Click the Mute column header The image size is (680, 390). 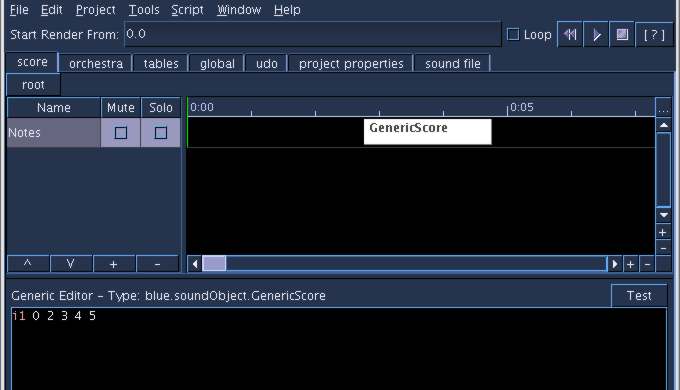point(121,108)
